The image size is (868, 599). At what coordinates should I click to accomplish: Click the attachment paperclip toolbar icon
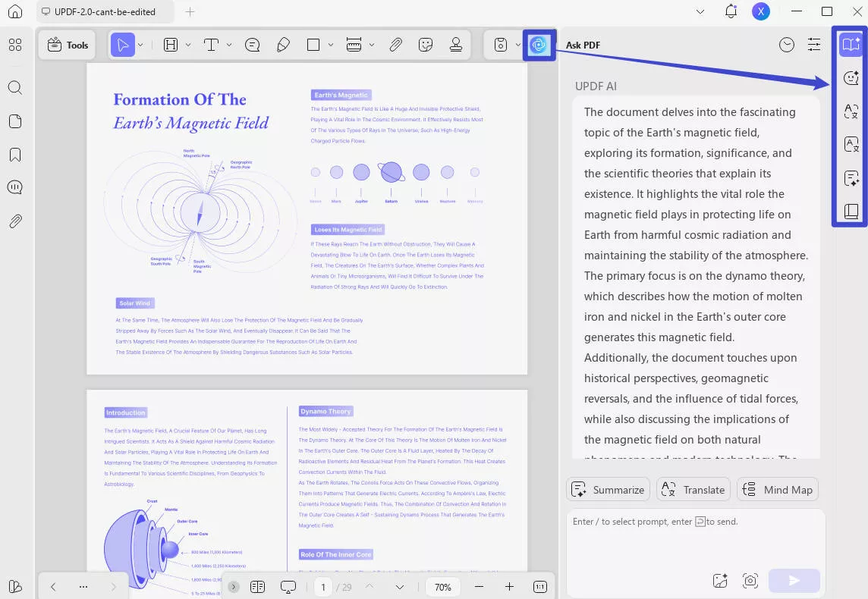tap(395, 45)
